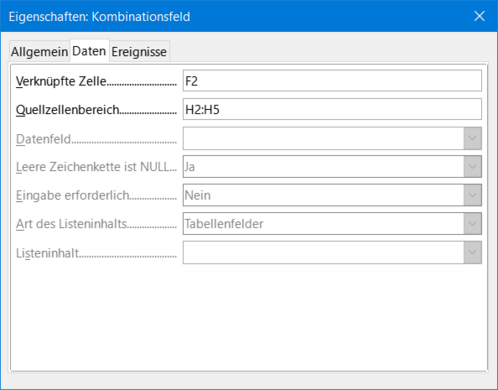This screenshot has width=498, height=390.
Task: Switch to the Allgemein tab
Action: [x=40, y=52]
